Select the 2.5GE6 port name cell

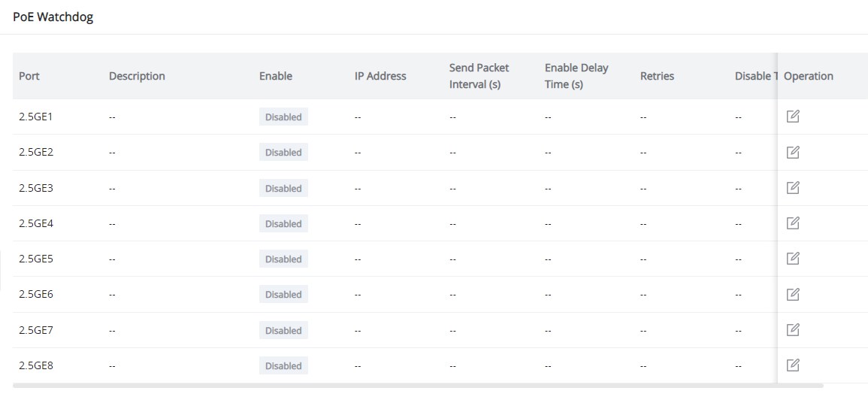(36, 295)
